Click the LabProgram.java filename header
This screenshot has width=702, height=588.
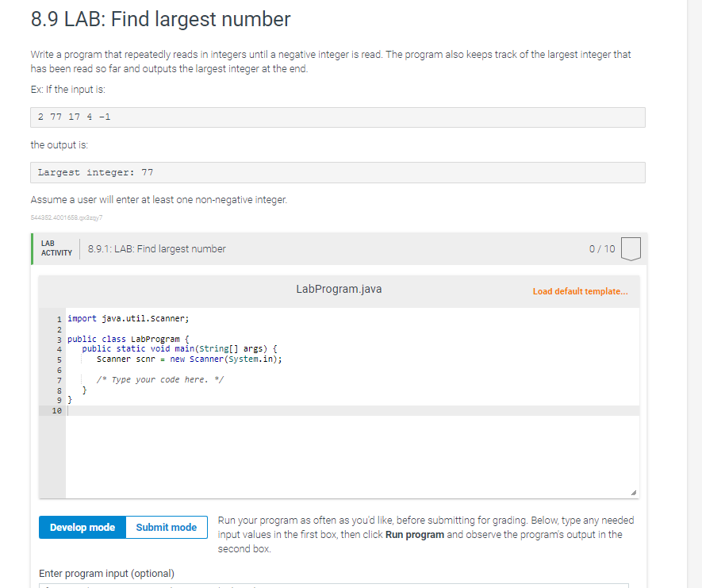point(339,289)
